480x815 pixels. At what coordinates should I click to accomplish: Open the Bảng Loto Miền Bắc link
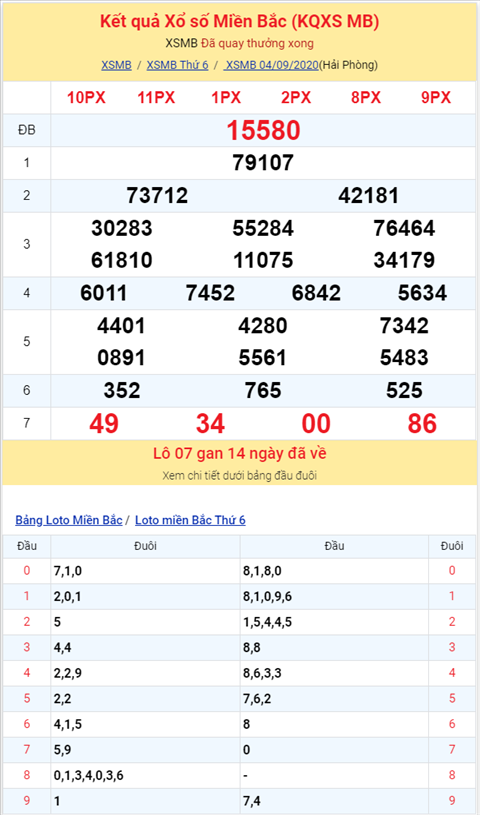point(69,520)
